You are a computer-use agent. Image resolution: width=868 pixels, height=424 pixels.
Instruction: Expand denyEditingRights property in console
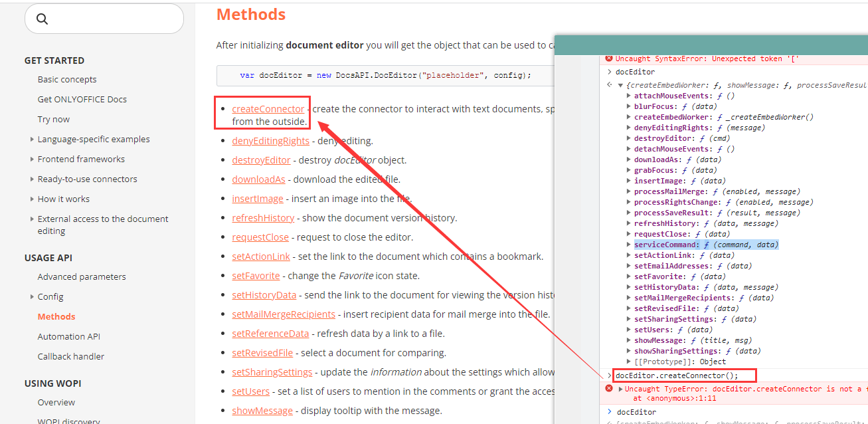[629, 128]
